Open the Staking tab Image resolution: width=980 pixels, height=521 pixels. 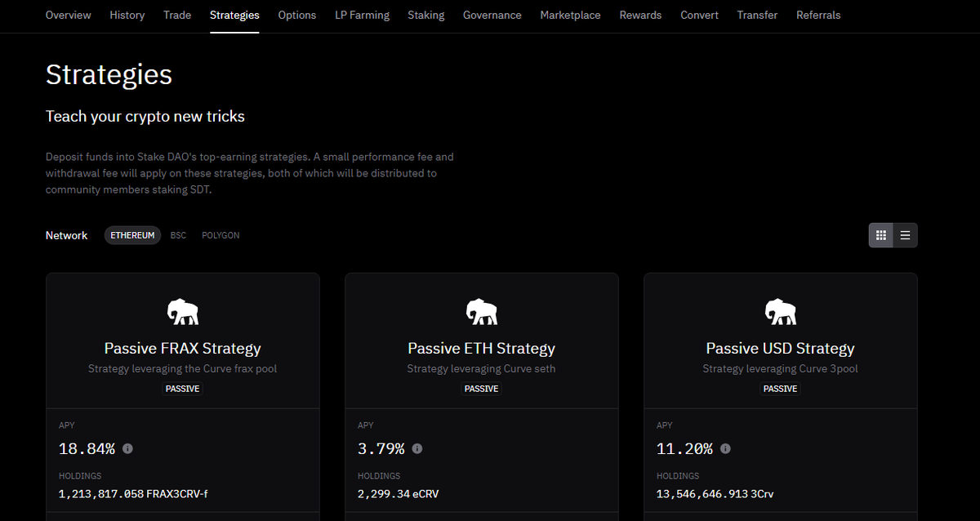(426, 16)
